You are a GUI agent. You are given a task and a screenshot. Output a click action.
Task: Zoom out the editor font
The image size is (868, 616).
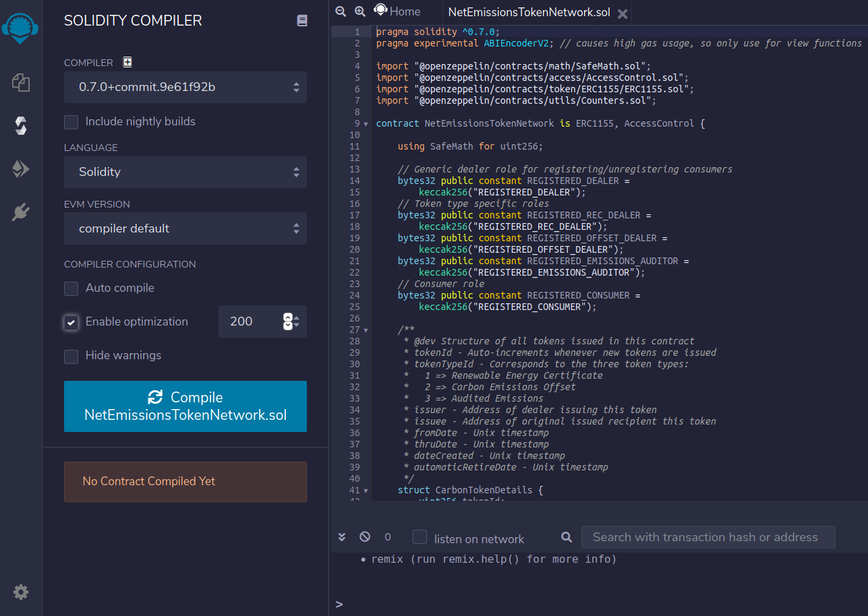click(x=341, y=11)
